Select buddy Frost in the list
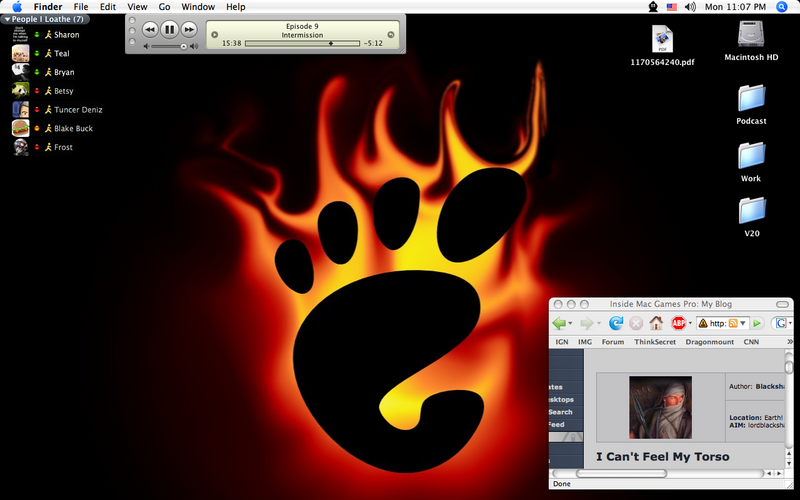The width and height of the screenshot is (800, 500). point(63,147)
